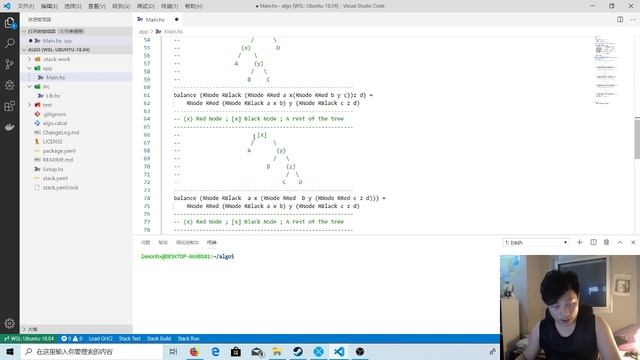The height and width of the screenshot is (360, 640).
Task: Click the app breadcrumb above the editor
Action: (143, 31)
